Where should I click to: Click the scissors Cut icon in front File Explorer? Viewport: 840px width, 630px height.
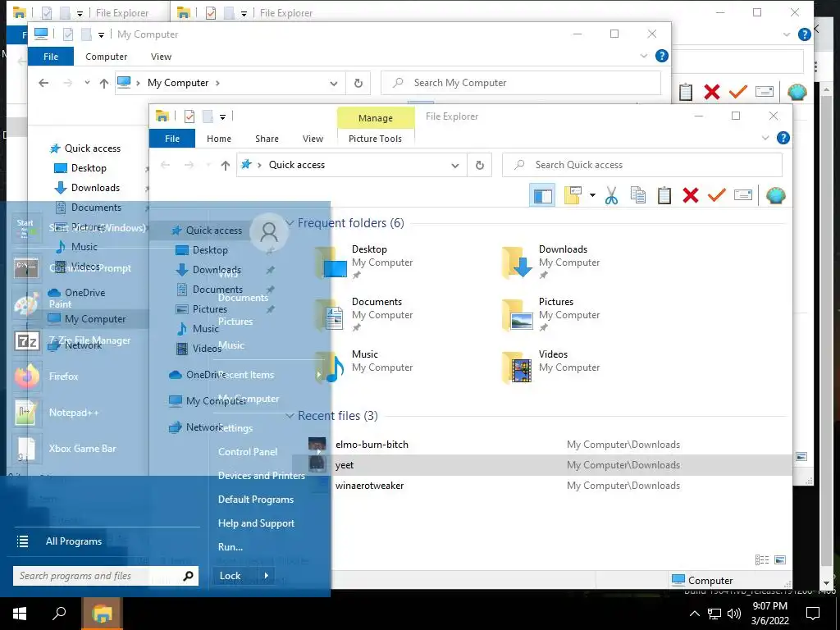coord(611,195)
